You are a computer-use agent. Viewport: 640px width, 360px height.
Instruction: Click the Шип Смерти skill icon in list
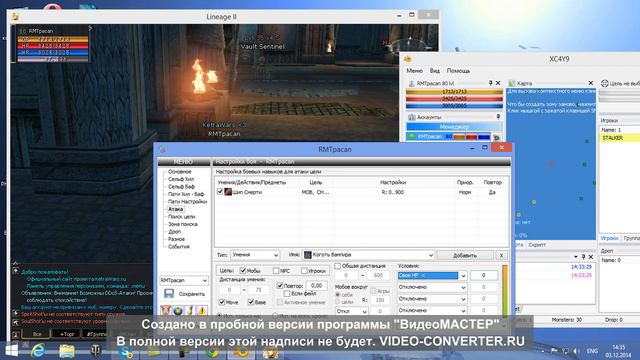[228, 192]
